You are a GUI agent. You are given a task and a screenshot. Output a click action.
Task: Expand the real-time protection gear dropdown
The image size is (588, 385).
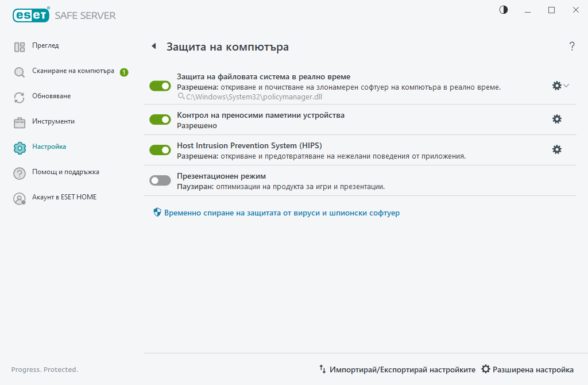pos(567,85)
